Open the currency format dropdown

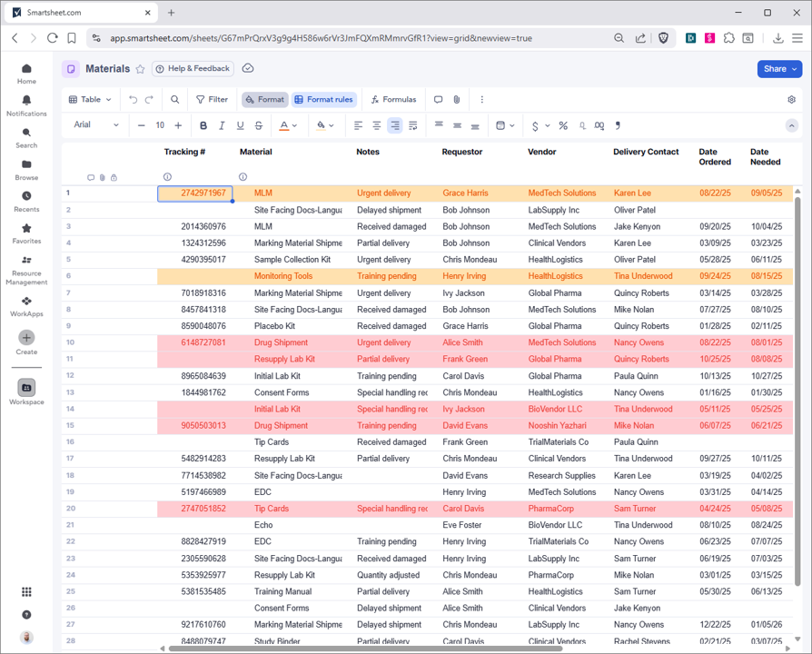[x=539, y=125]
